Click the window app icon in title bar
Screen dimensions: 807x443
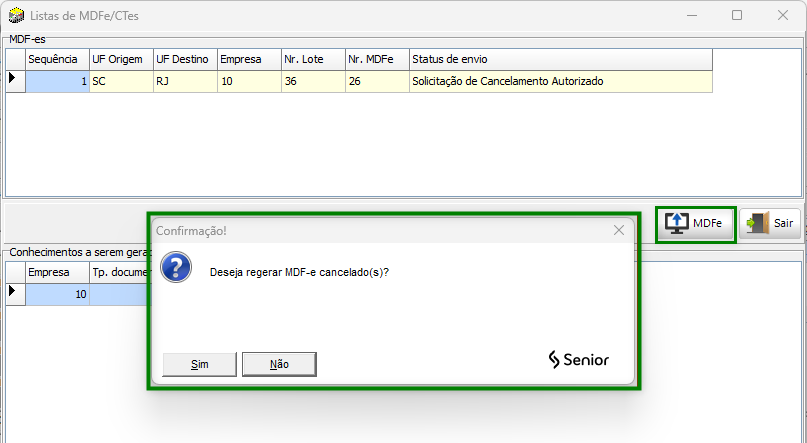[x=16, y=16]
